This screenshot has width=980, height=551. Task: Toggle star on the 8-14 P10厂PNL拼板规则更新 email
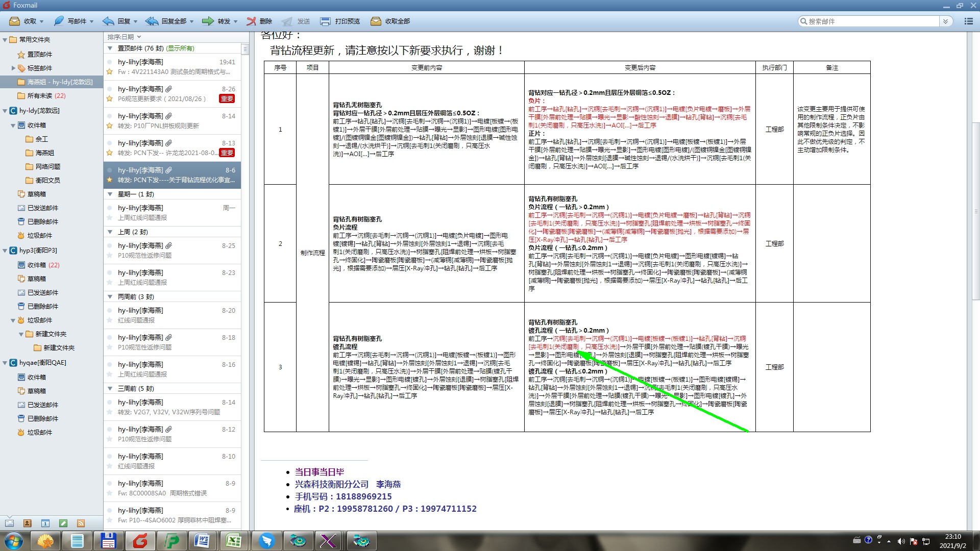tap(109, 126)
